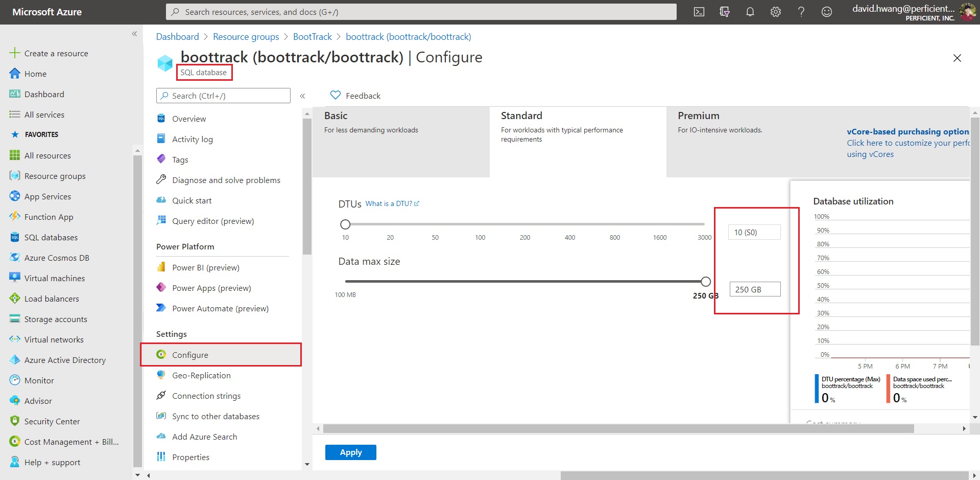Open portal Settings gear

tap(776, 12)
